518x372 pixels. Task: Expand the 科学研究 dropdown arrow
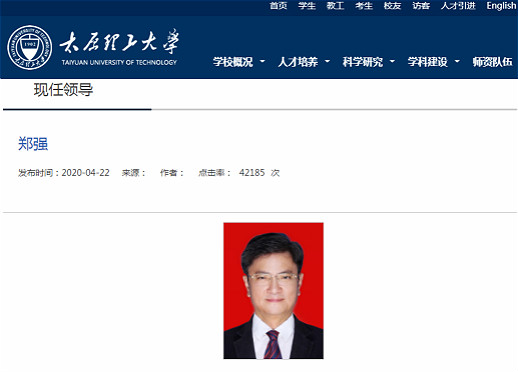click(x=392, y=61)
